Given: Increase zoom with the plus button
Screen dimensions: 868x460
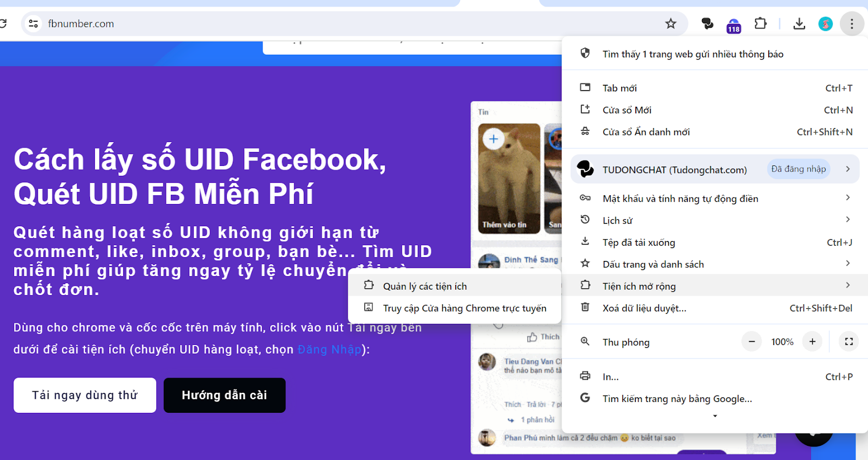Looking at the screenshot, I should pyautogui.click(x=812, y=342).
